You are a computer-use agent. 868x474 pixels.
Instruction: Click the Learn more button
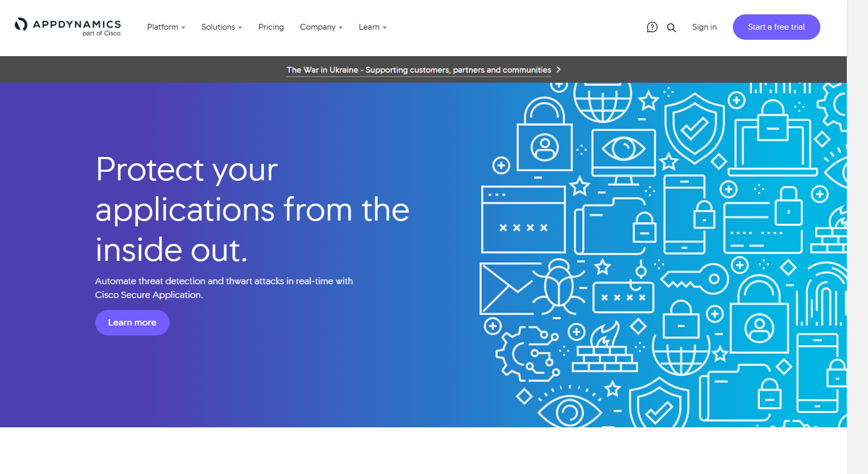point(132,322)
